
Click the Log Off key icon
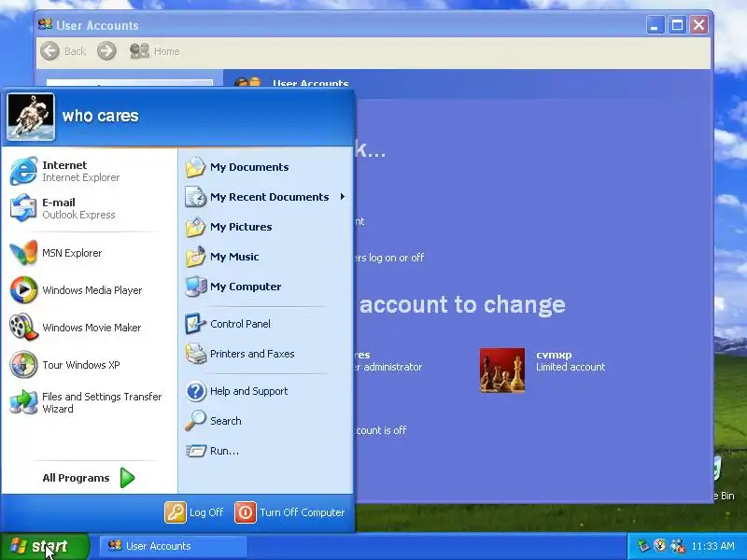pyautogui.click(x=176, y=512)
